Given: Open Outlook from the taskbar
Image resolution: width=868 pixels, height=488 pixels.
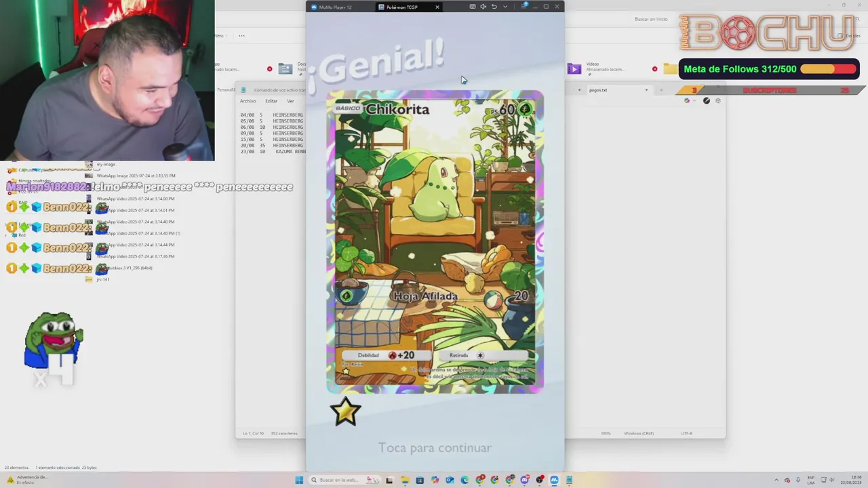Looking at the screenshot, I should click(450, 481).
